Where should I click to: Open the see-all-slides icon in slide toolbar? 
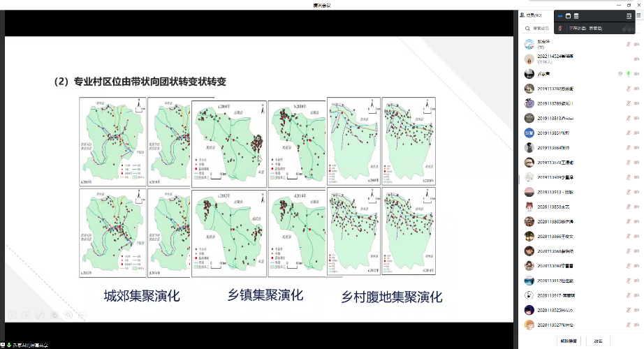[54, 315]
